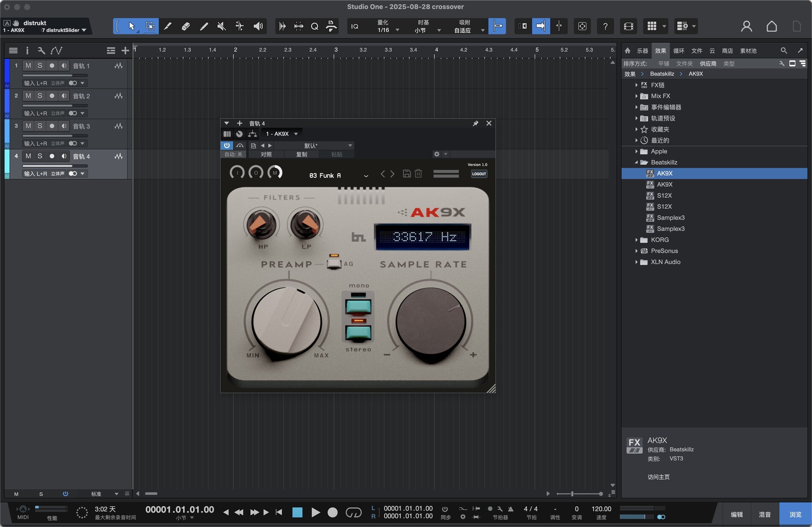Switch to 循环 browser tab
812x527 pixels.
coord(678,51)
